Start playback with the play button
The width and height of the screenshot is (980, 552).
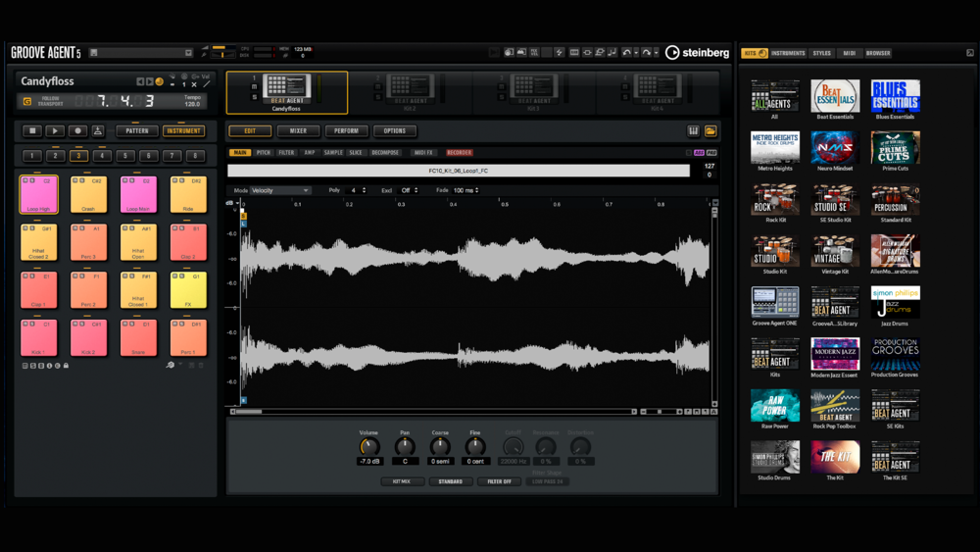(x=54, y=130)
